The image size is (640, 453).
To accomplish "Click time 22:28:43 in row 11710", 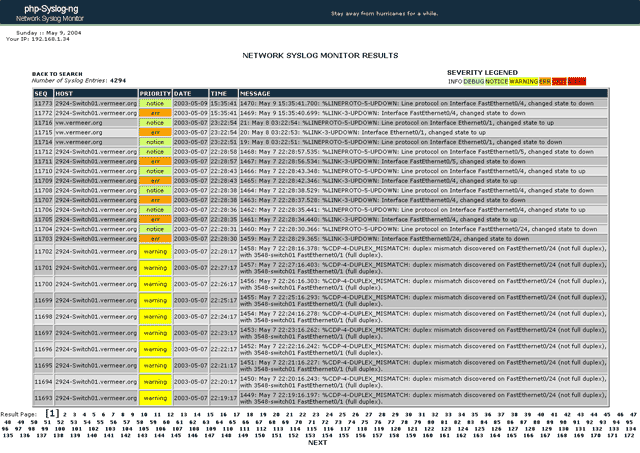I will tap(223, 171).
